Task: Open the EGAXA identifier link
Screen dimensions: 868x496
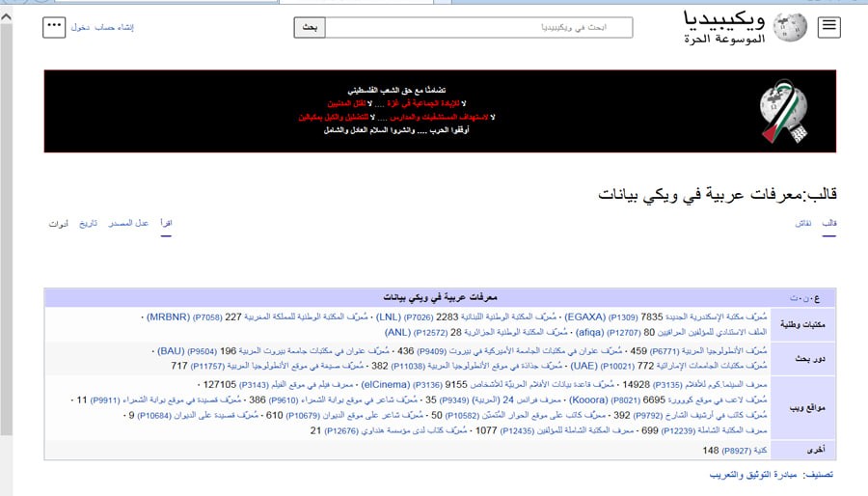Action: click(585, 317)
